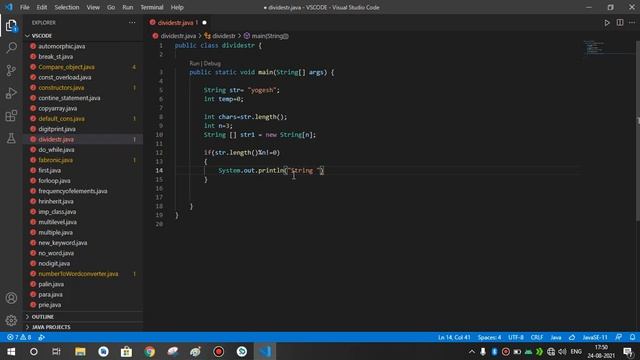This screenshot has width=640, height=360.
Task: Expand the JAVA PROJECTS section
Action: pos(83,327)
